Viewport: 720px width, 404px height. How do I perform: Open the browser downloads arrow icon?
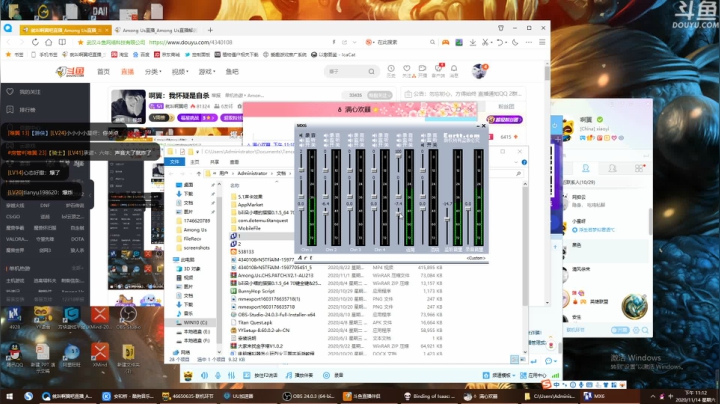(x=472, y=42)
